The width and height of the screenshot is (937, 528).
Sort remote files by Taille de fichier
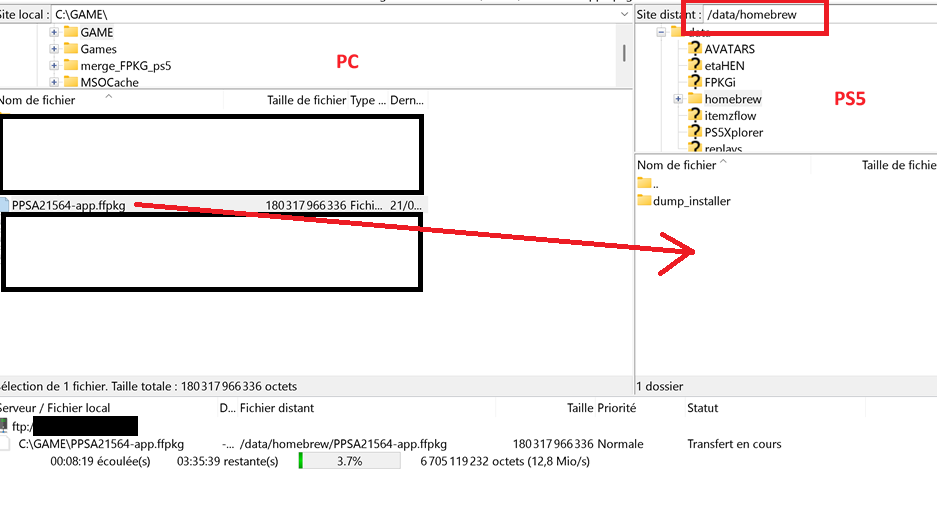(x=898, y=165)
